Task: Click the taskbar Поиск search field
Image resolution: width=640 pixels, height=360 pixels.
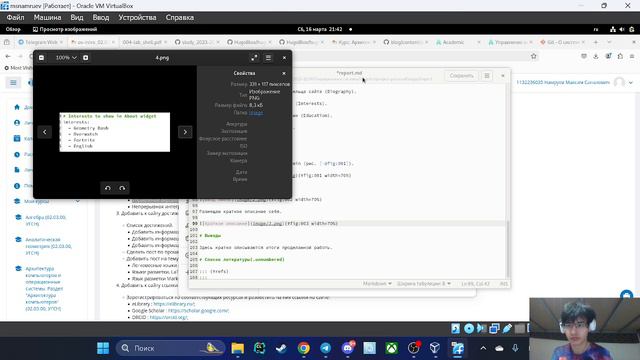Action: (x=171, y=348)
